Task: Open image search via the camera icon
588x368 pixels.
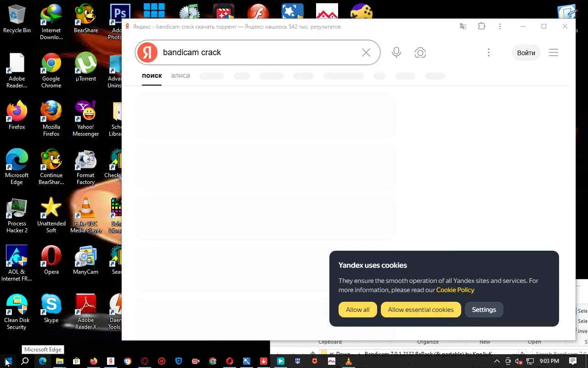Action: tap(420, 52)
